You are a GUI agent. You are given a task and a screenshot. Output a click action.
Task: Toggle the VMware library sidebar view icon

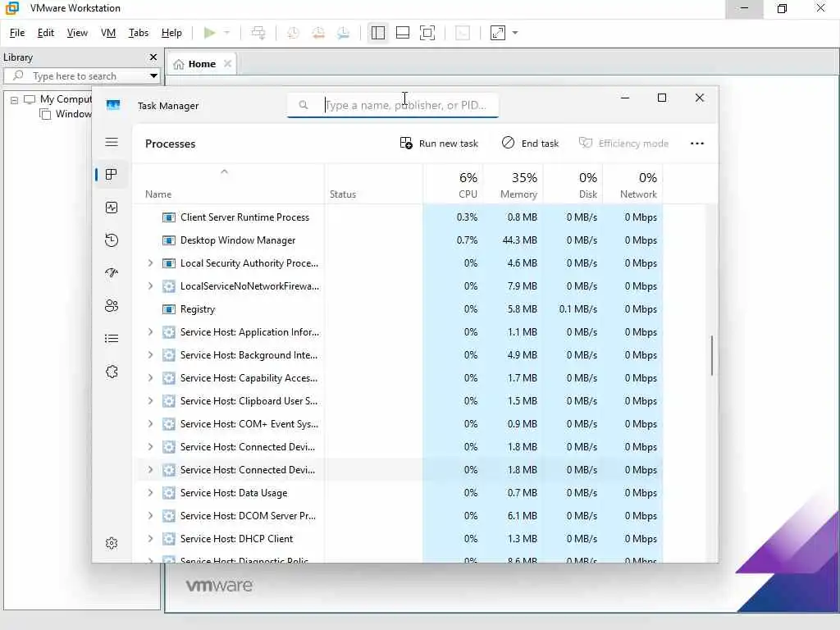click(x=377, y=33)
